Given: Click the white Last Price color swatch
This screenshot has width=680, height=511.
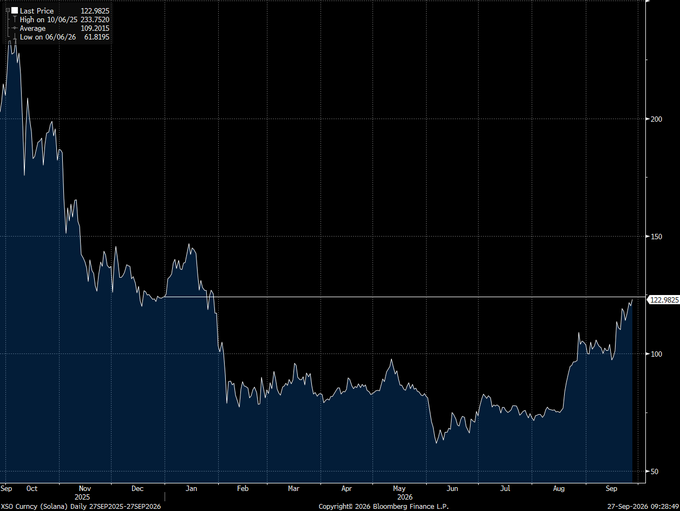Looking at the screenshot, I should pyautogui.click(x=15, y=10).
